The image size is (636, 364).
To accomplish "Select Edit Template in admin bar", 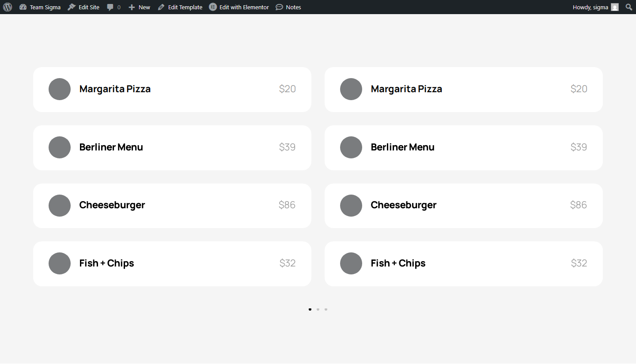I will 180,7.
